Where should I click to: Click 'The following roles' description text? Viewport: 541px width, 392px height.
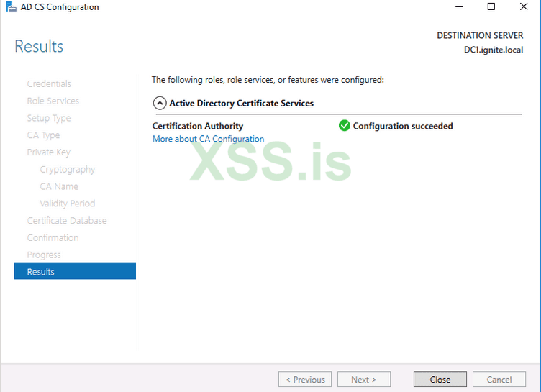pyautogui.click(x=268, y=80)
